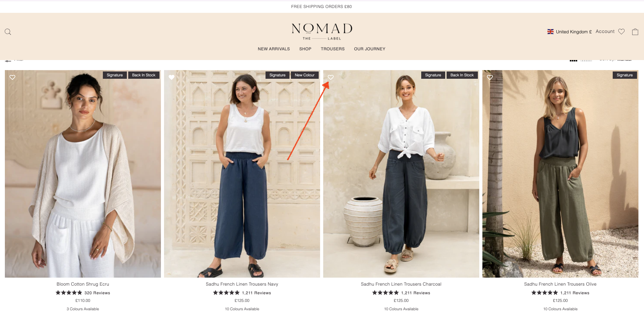
Task: Toggle wishlist heart on Charcoal trousers
Action: click(331, 77)
